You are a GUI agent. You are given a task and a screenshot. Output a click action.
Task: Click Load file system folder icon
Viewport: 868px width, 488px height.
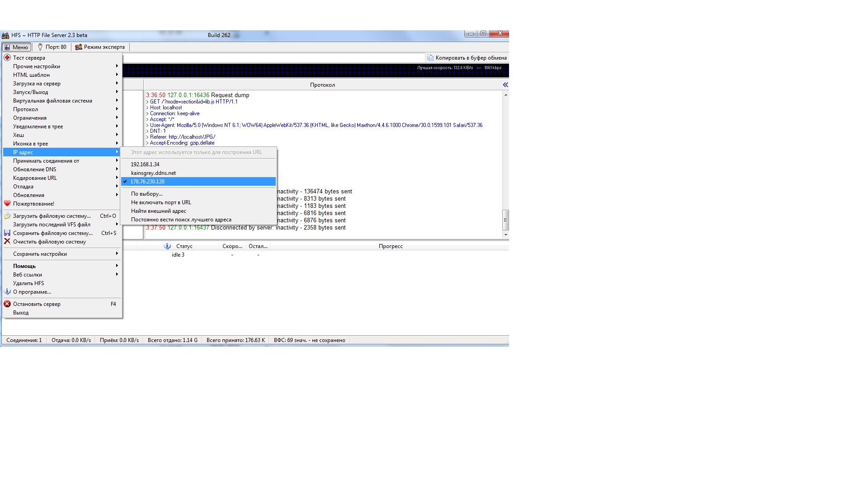tap(7, 216)
